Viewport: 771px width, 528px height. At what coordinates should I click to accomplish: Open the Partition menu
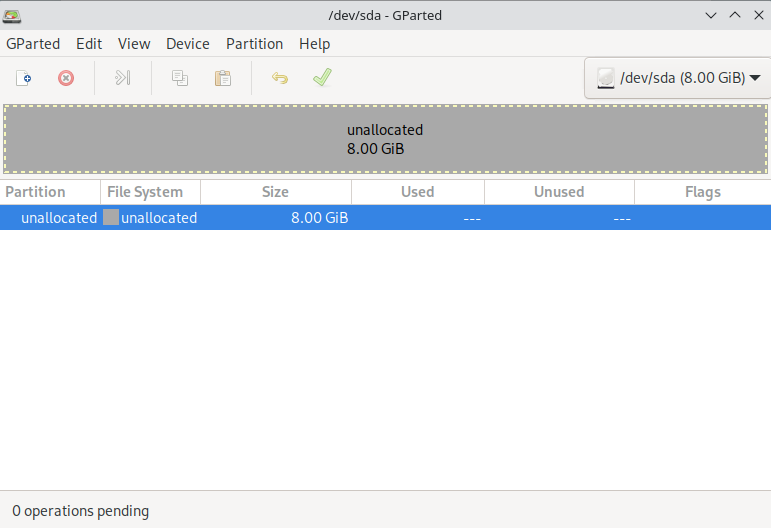254,44
